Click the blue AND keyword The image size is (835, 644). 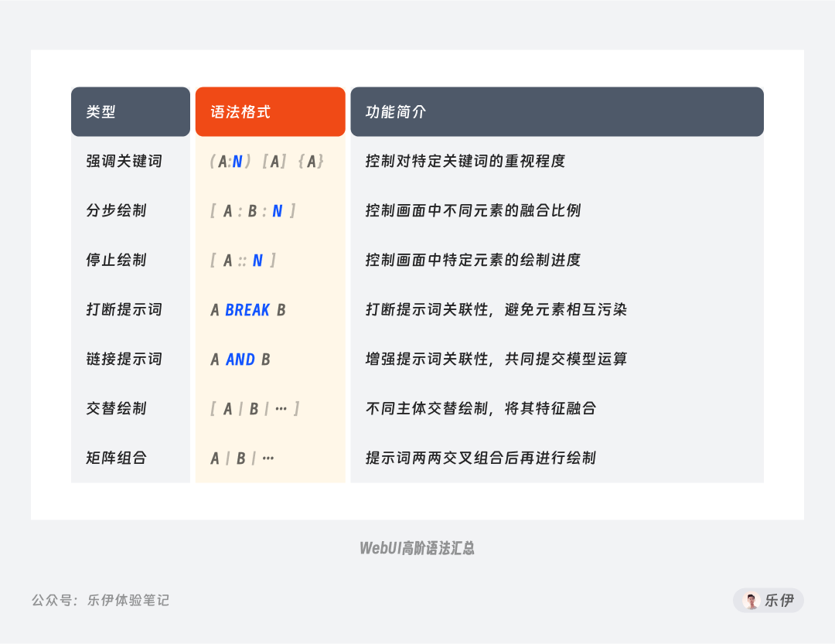240,359
